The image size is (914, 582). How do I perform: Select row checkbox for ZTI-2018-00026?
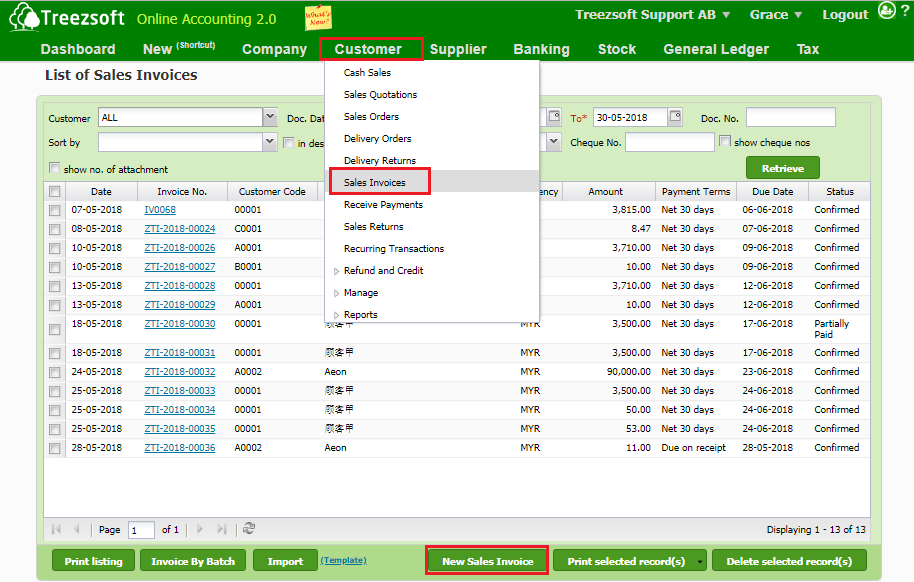55,248
